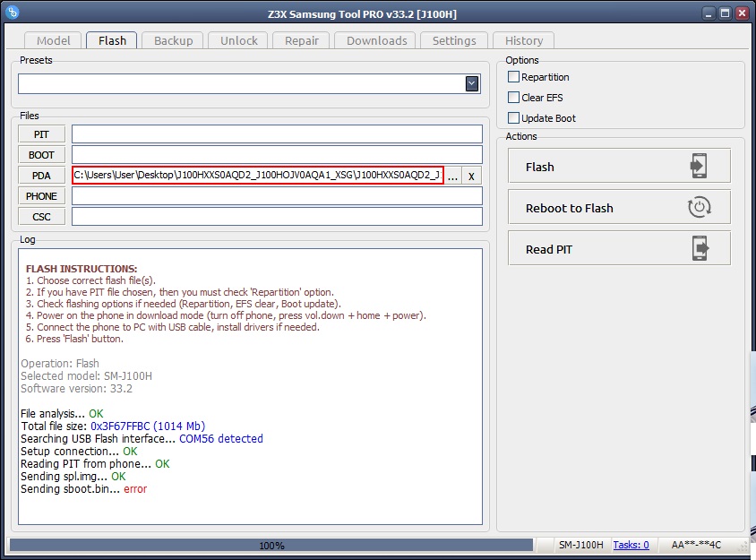Switch to the Downloads tab
Image resolution: width=756 pixels, height=560 pixels.
pyautogui.click(x=376, y=40)
